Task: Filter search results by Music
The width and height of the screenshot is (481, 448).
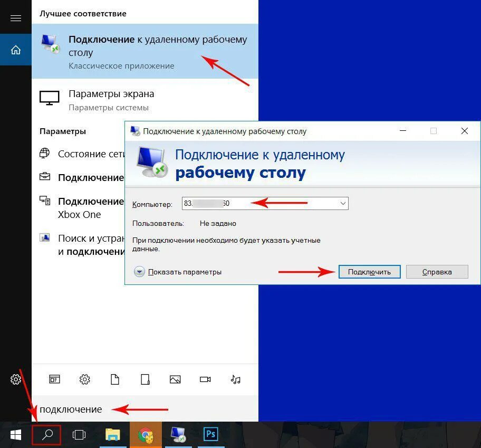Action: pos(235,379)
